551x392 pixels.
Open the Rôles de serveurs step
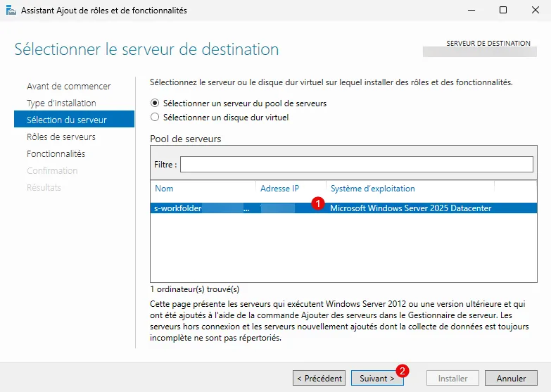pyautogui.click(x=61, y=137)
